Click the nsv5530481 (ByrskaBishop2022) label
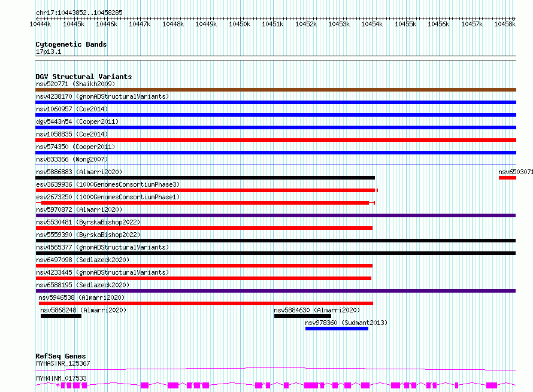Image resolution: width=533 pixels, height=392 pixels. tap(88, 222)
